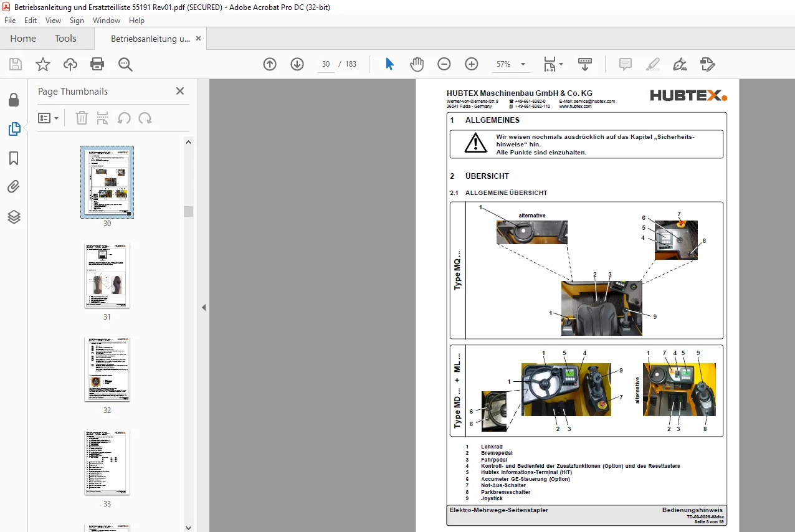Close the Betriebsanleitung document tab
795x532 pixels.
(199, 39)
